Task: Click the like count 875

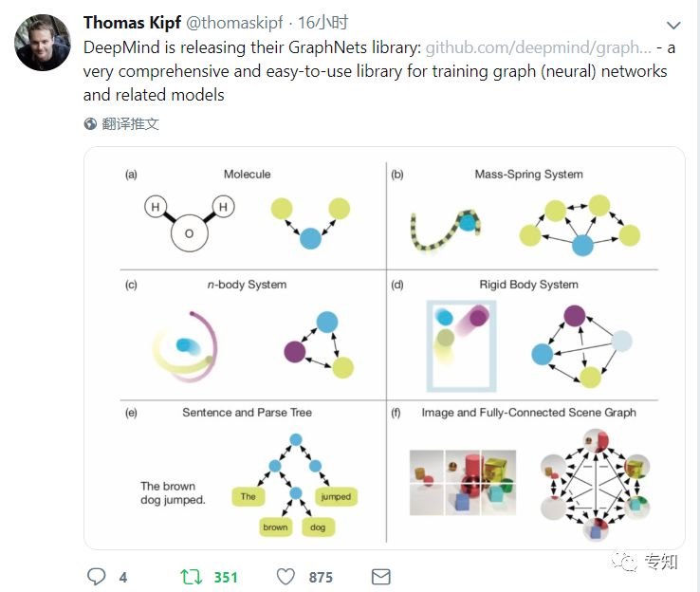Action: click(321, 577)
